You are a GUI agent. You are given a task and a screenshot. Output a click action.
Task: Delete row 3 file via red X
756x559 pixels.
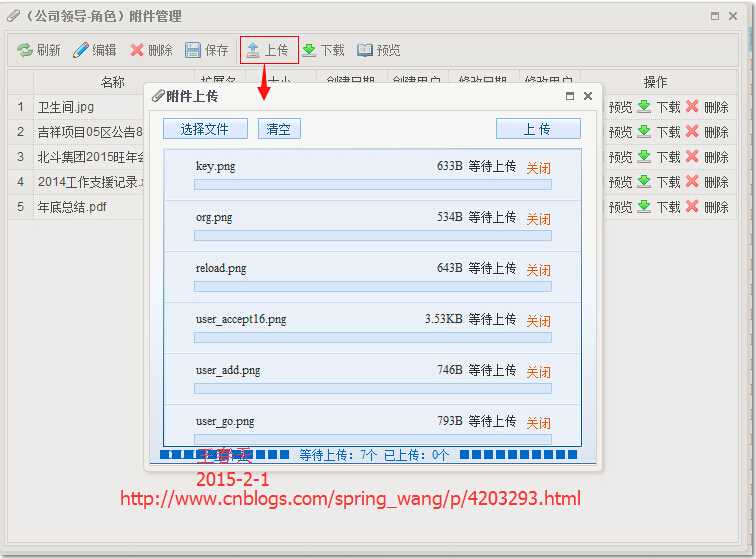click(x=692, y=157)
